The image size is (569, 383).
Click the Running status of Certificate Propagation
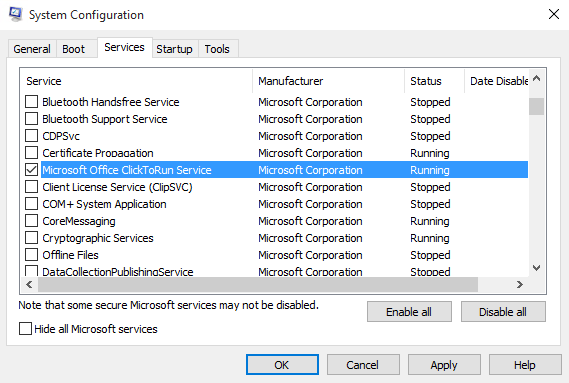pos(430,153)
